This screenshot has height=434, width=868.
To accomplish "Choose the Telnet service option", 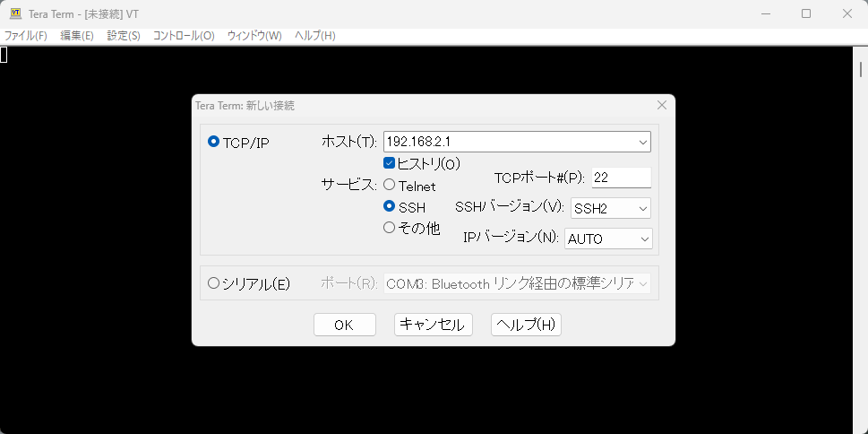I will 389,185.
